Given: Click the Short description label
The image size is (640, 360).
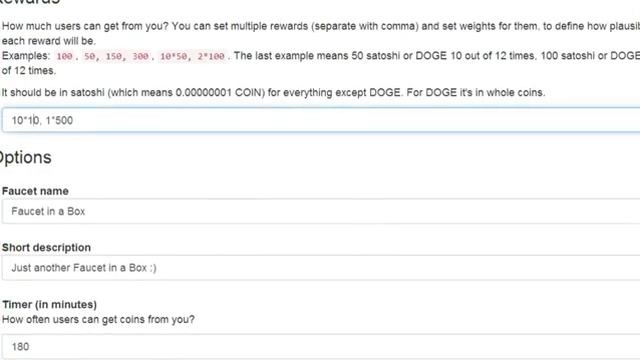Looking at the screenshot, I should (46, 247).
